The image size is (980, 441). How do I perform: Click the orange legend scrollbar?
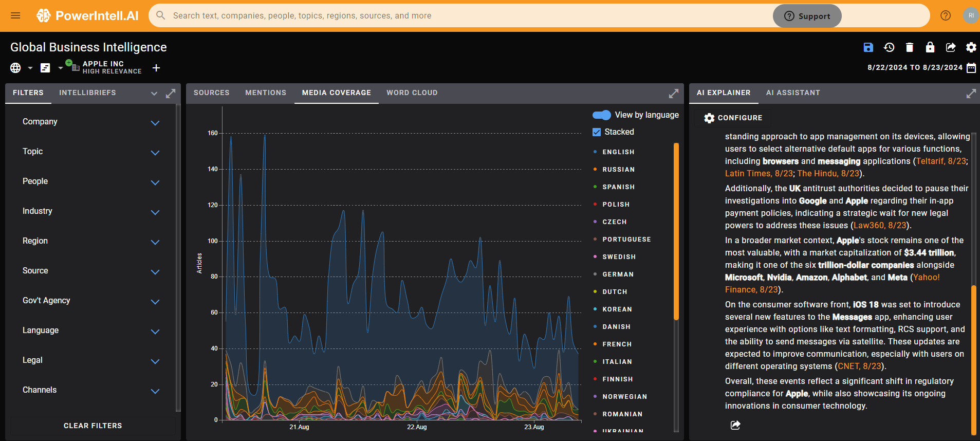(x=676, y=231)
